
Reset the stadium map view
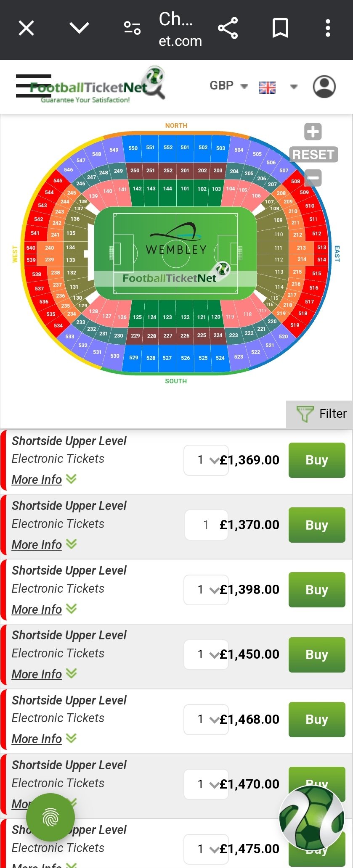[x=313, y=155]
